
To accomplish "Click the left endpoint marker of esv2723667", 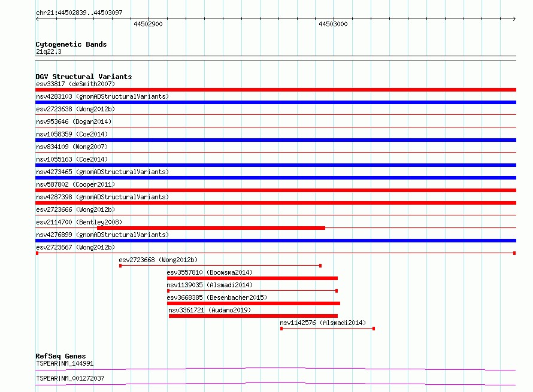I will coord(37,253).
